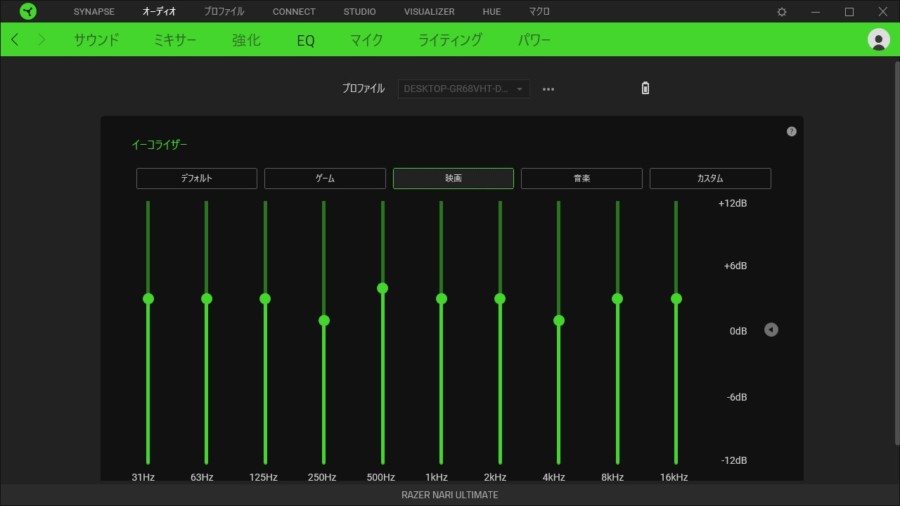The width and height of the screenshot is (900, 506).
Task: Choose the 音楽 equalizer preset
Action: pyautogui.click(x=581, y=178)
